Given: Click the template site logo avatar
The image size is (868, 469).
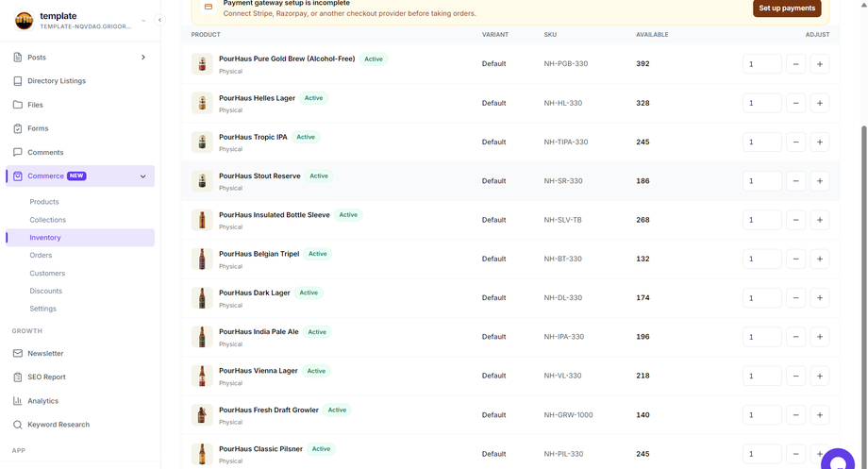Looking at the screenshot, I should [x=24, y=21].
